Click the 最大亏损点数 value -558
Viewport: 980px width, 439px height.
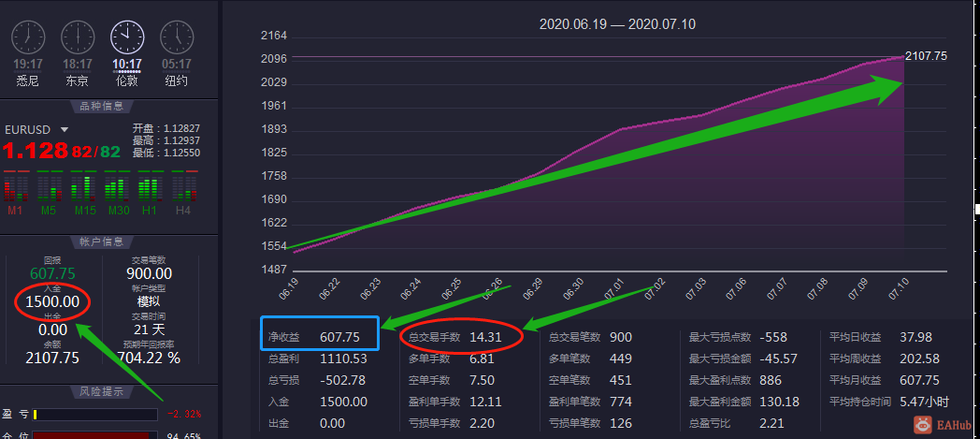click(773, 337)
